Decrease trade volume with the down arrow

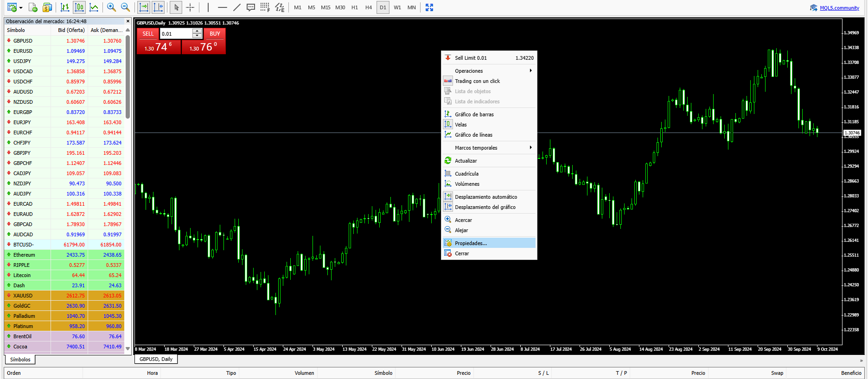(x=197, y=36)
